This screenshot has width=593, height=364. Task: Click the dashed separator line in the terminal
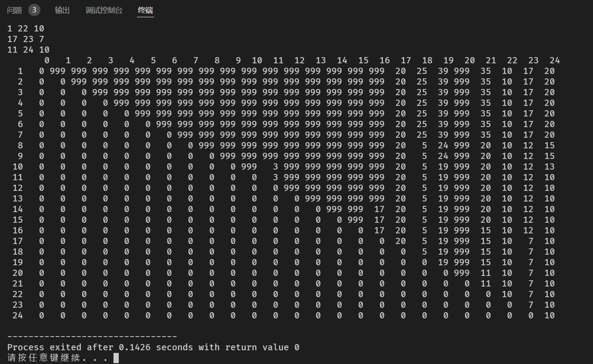pos(92,337)
